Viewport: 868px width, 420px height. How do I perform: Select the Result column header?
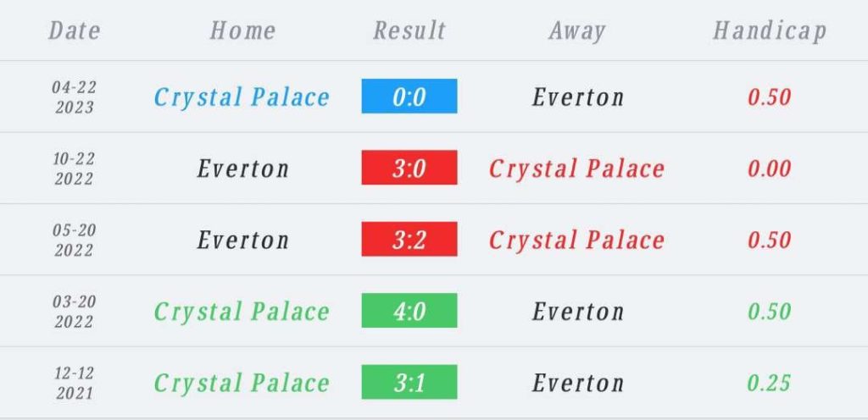(409, 30)
